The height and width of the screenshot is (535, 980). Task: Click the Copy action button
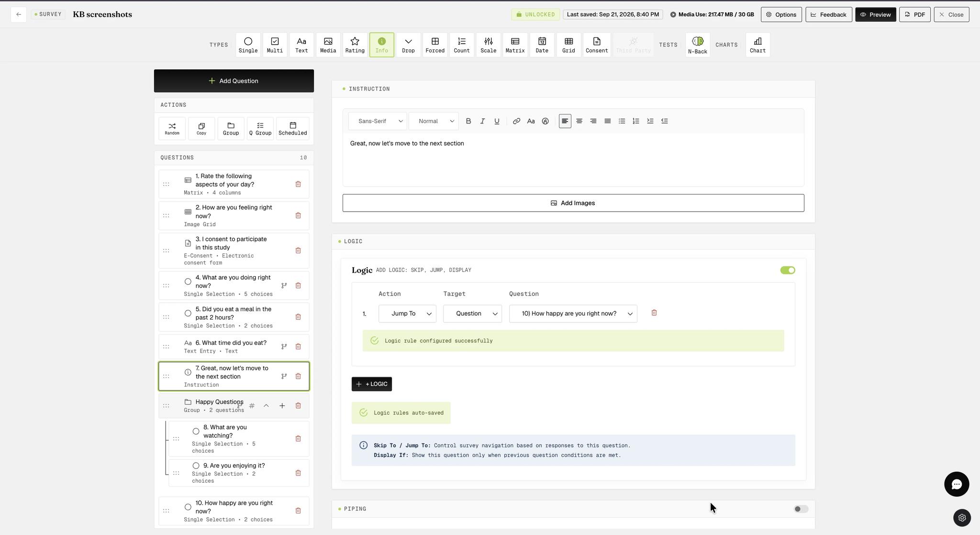pos(201,128)
